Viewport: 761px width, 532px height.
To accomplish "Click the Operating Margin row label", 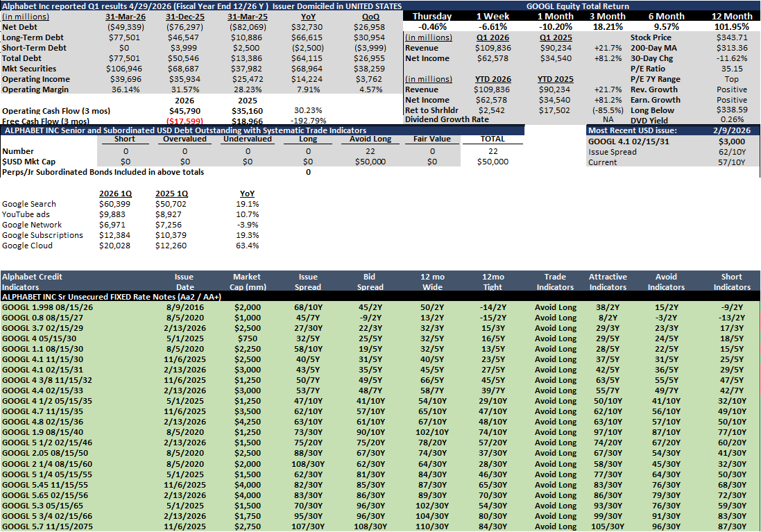I will pyautogui.click(x=35, y=89).
